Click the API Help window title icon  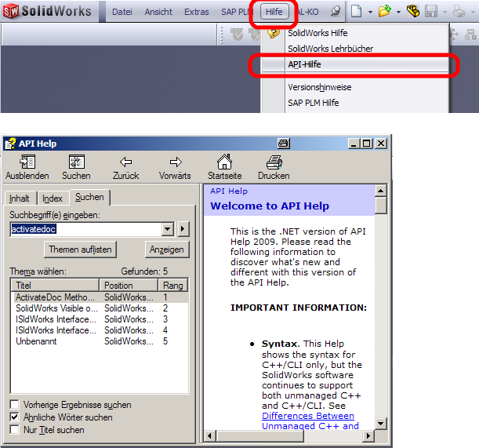pyautogui.click(x=10, y=144)
